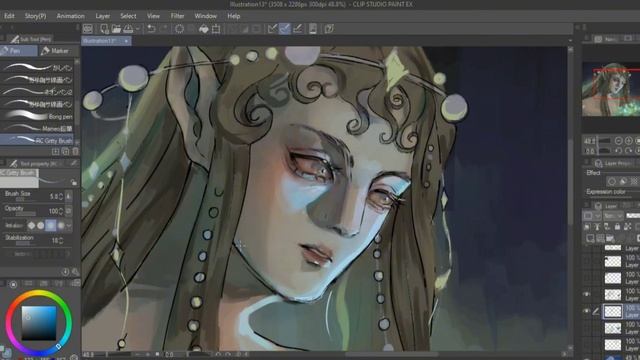Viewport: 640px width, 360px height.
Task: Close the Illustration13 document tab
Action: [x=127, y=41]
